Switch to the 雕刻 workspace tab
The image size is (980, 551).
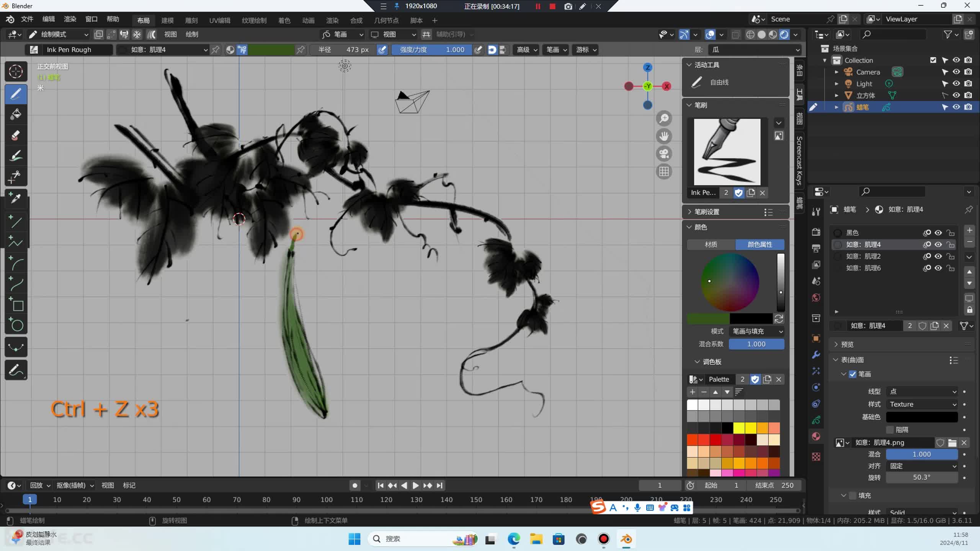tap(191, 21)
